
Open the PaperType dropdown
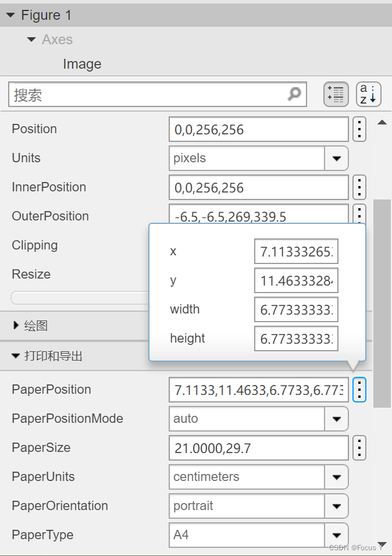coord(336,535)
